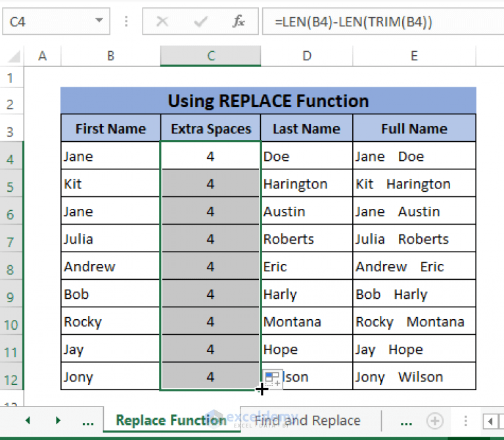The width and height of the screenshot is (504, 440).
Task: Select the last-name cell Doe
Action: (307, 156)
